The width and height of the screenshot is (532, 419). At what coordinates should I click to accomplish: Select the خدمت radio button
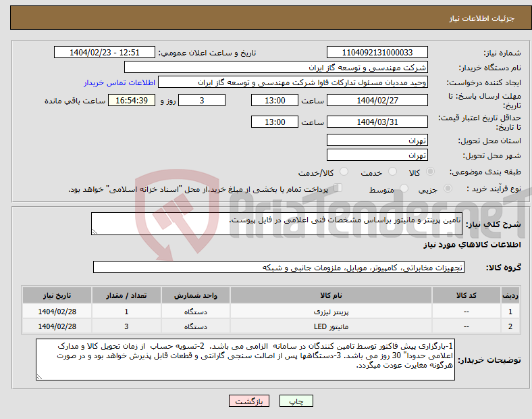tap(392, 172)
